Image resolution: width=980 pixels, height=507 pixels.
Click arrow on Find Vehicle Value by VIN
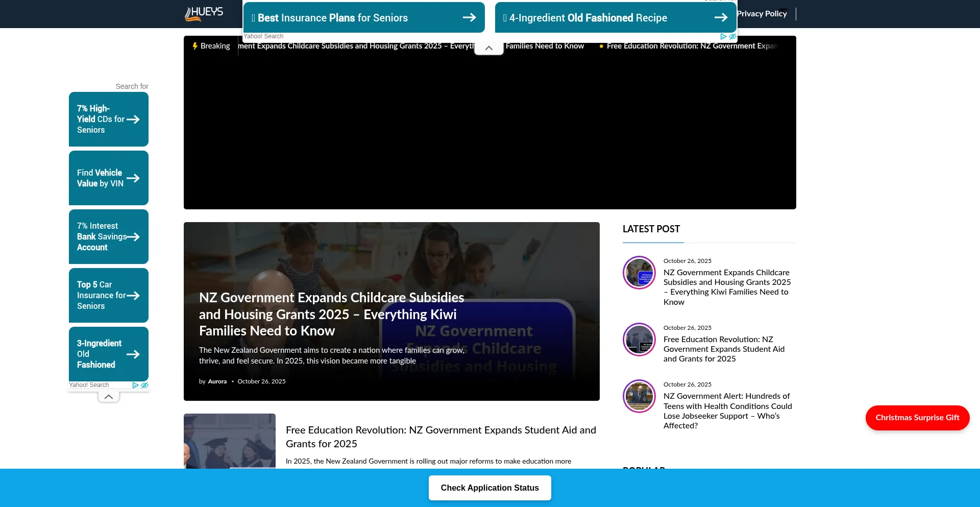click(133, 178)
